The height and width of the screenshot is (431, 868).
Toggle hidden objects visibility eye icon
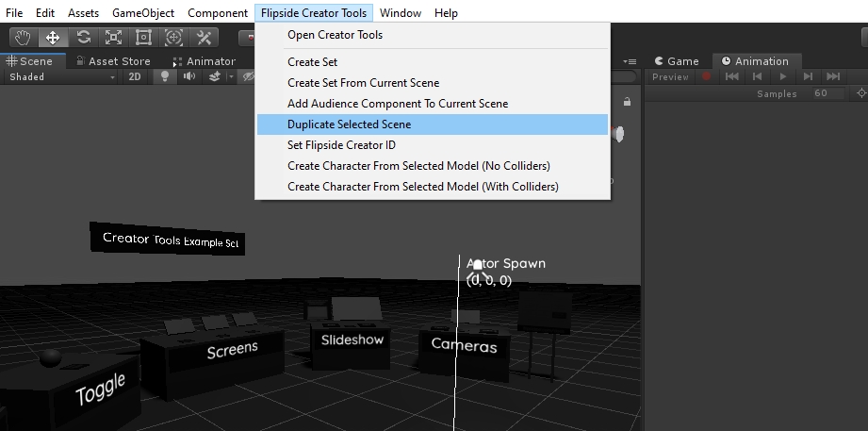click(248, 76)
